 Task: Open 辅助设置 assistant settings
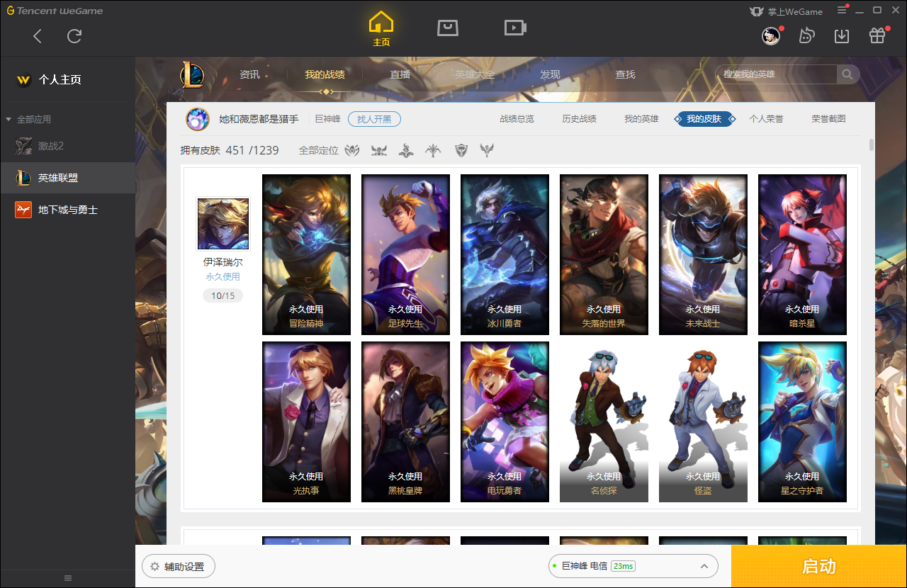coord(178,567)
